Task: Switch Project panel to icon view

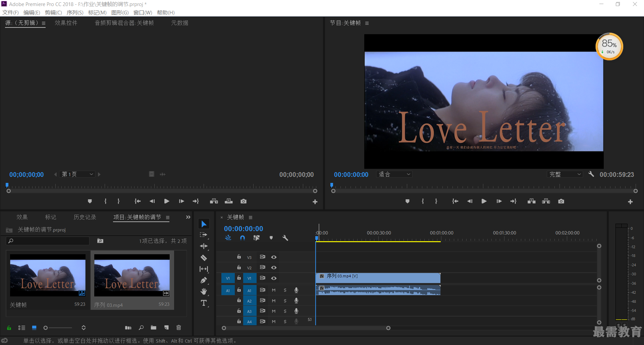Action: 34,328
